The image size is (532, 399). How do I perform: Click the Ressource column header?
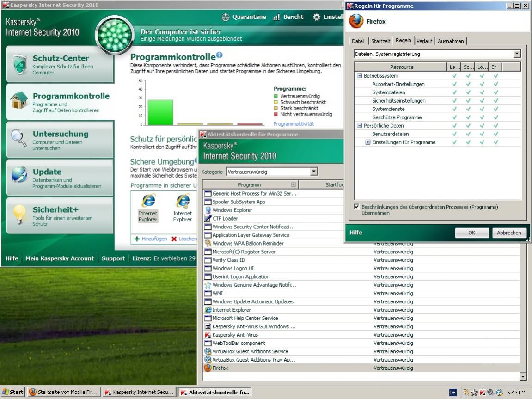(x=401, y=67)
